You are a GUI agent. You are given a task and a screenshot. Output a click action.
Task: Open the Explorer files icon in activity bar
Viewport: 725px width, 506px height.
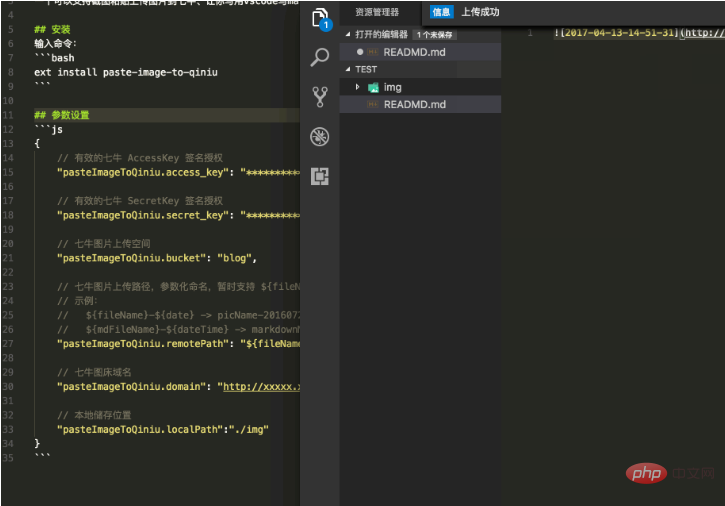319,19
